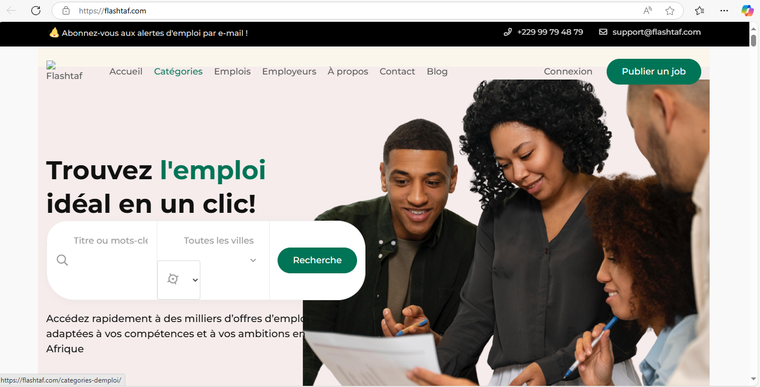The height and width of the screenshot is (387, 760).
Task: Open the Catégories menu item
Action: [x=178, y=71]
